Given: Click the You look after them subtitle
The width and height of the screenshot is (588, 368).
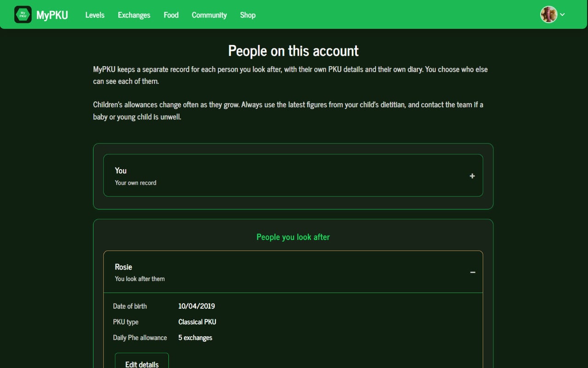Looking at the screenshot, I should point(140,279).
